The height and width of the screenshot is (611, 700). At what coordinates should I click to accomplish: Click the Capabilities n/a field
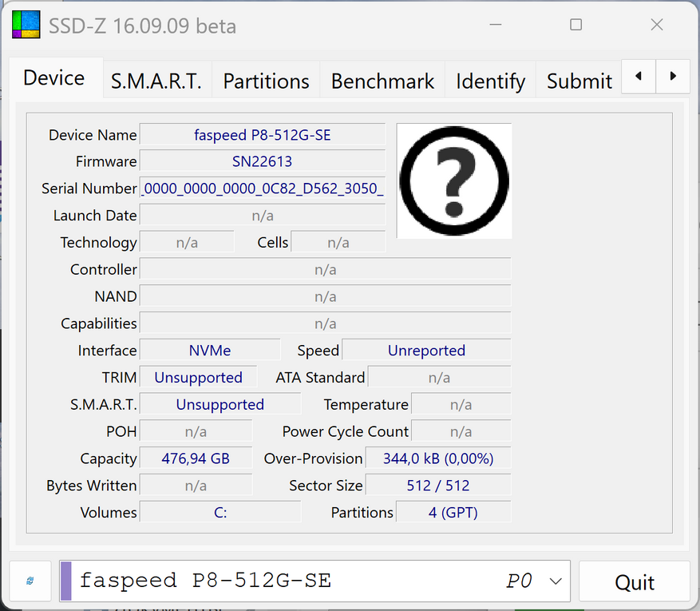(325, 323)
